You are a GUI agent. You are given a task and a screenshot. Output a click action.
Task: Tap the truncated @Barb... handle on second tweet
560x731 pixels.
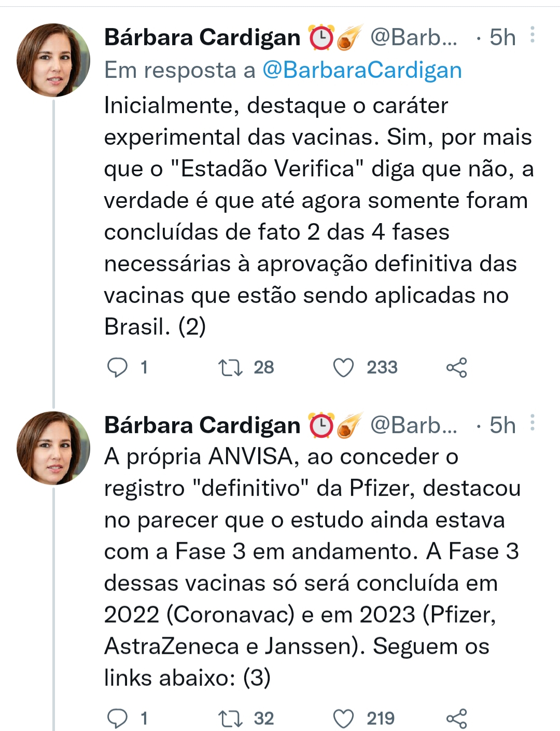point(414,425)
